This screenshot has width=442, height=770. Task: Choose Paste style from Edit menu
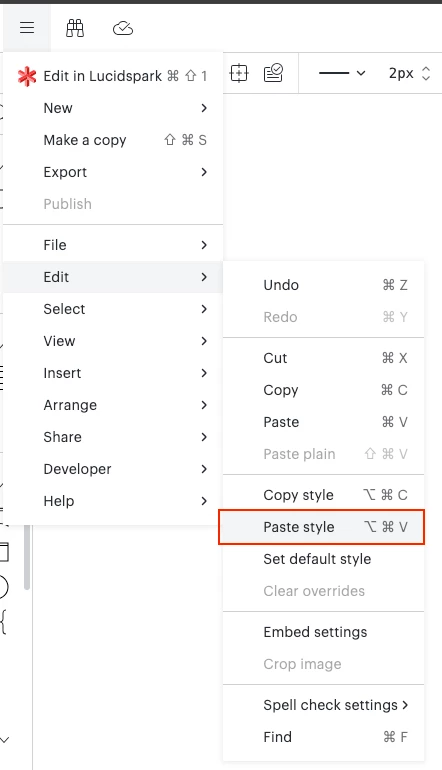[x=322, y=527]
